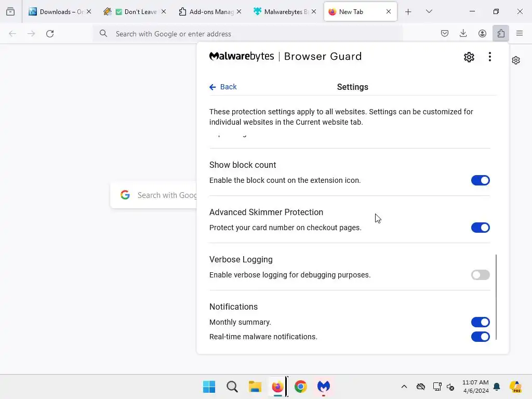The image size is (532, 399).
Task: Switch to the Don't Leave tab
Action: pyautogui.click(x=136, y=11)
